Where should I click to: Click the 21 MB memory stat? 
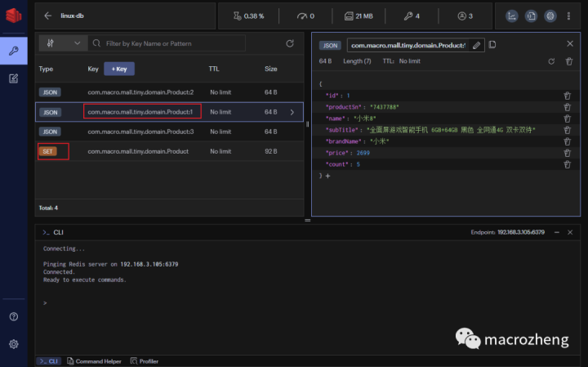[x=359, y=16]
